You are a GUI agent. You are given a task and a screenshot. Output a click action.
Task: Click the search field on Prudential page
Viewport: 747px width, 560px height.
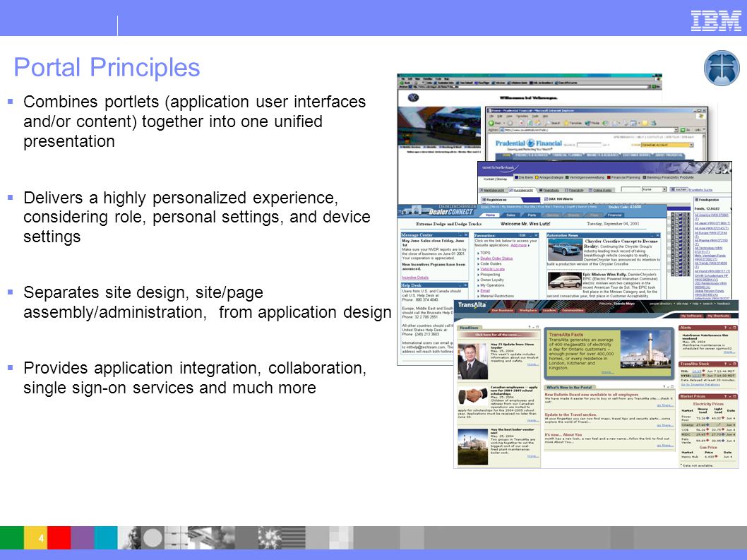pyautogui.click(x=590, y=145)
